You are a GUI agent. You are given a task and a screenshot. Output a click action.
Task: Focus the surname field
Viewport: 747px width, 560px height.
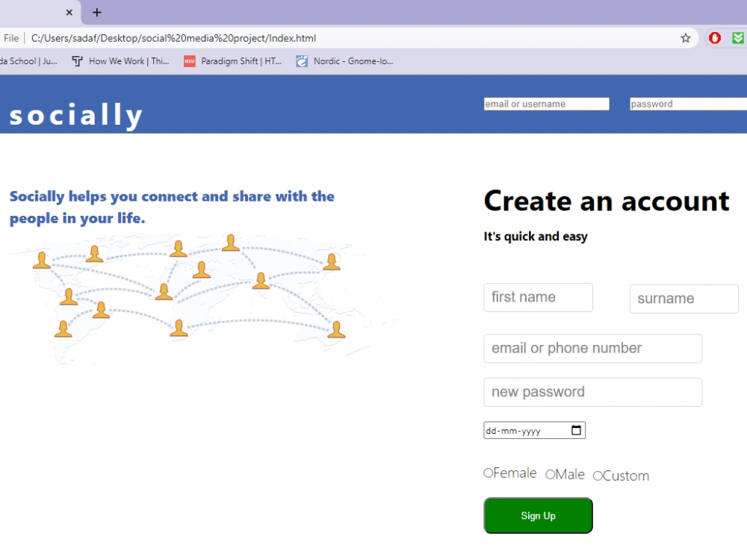(684, 299)
